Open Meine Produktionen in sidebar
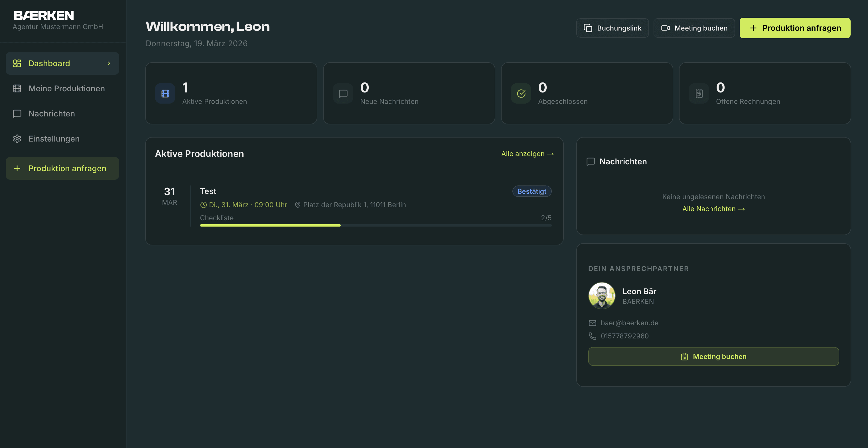 coord(66,88)
